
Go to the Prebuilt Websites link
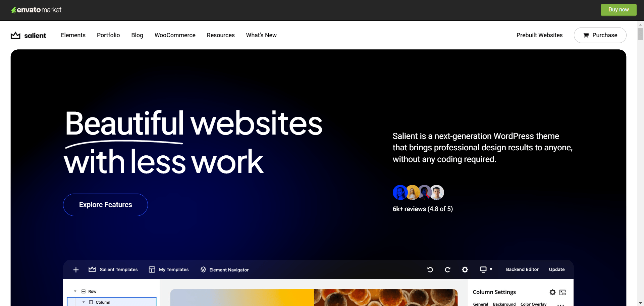pos(539,35)
